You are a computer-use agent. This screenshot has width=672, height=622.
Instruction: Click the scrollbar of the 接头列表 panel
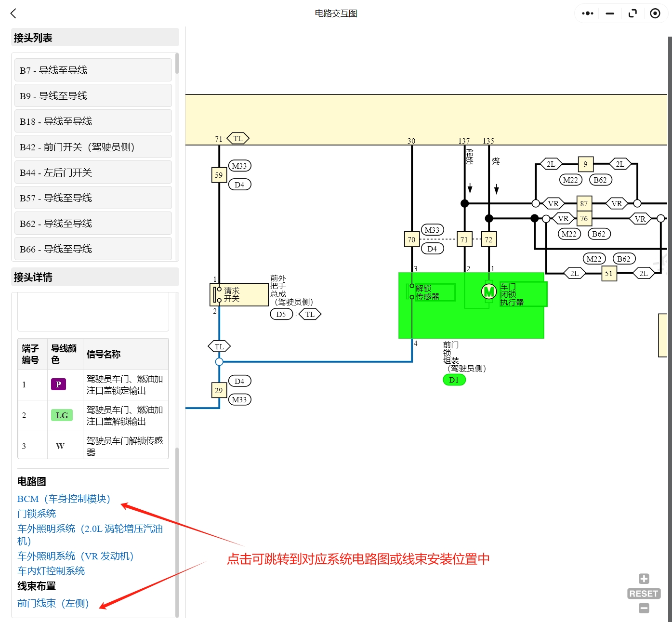click(176, 64)
